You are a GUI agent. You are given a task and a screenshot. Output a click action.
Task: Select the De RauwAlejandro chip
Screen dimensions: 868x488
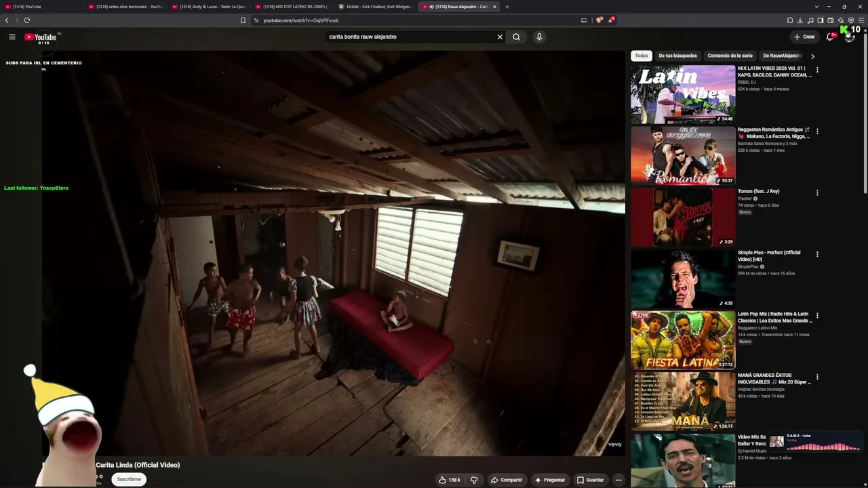click(782, 56)
